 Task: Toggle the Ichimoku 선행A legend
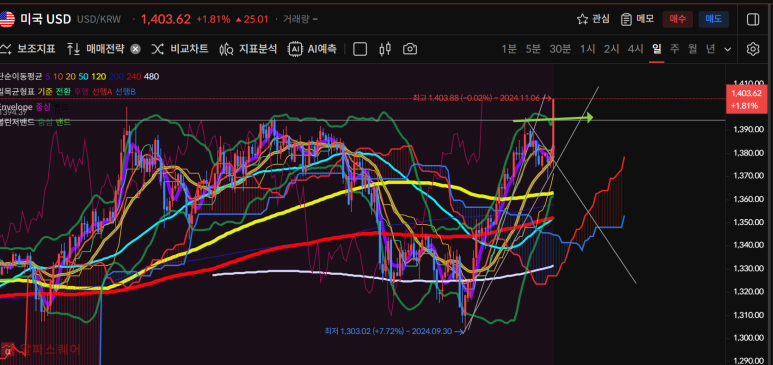click(x=102, y=92)
